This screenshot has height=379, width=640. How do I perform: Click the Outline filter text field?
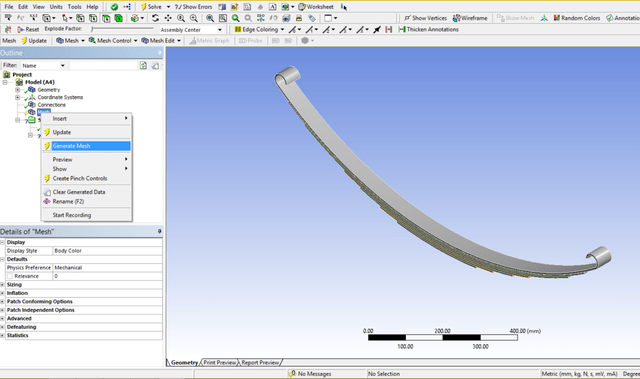click(103, 65)
